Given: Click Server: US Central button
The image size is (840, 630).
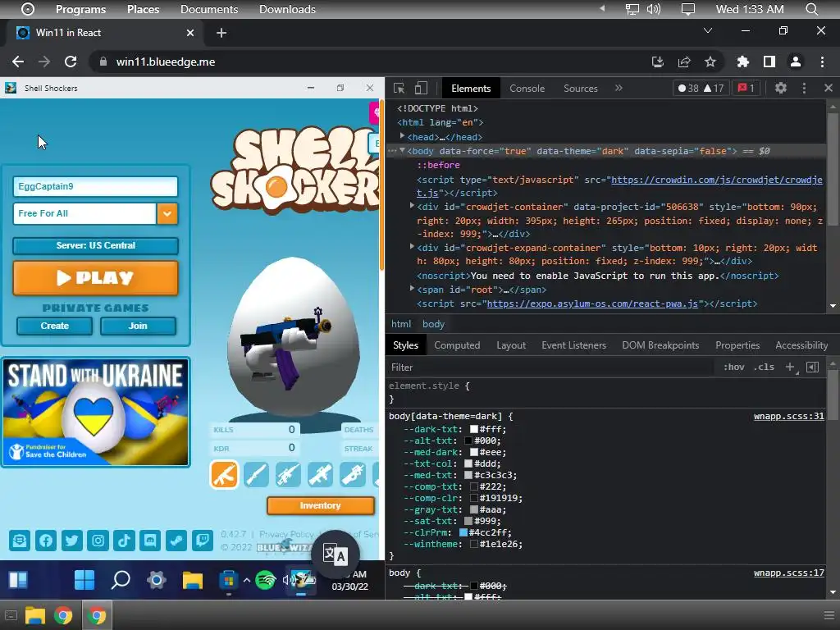Looking at the screenshot, I should pos(95,245).
